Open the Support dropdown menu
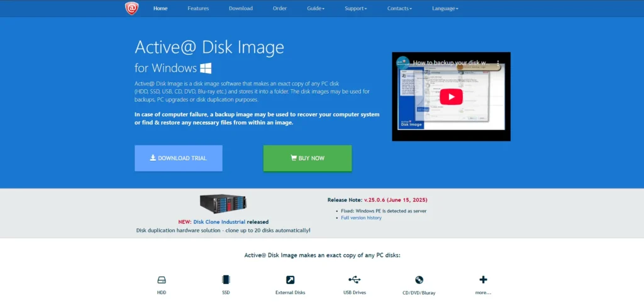Image resolution: width=644 pixels, height=308 pixels. pos(355,8)
